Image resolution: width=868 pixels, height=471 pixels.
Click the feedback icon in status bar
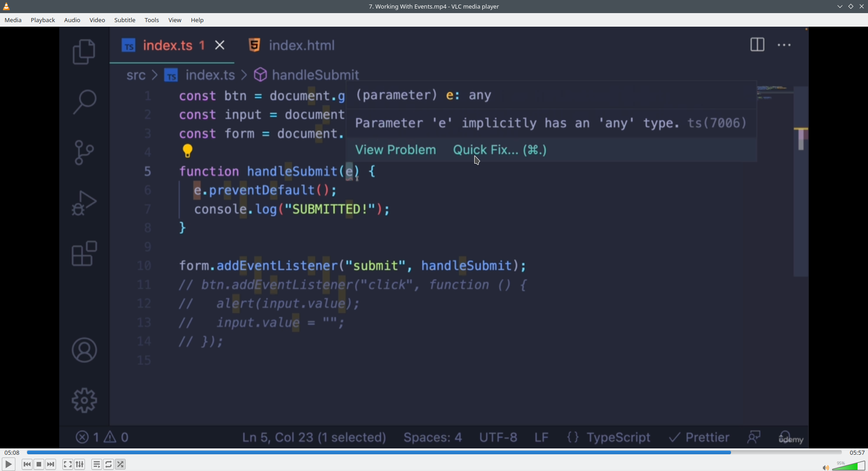coord(754,437)
